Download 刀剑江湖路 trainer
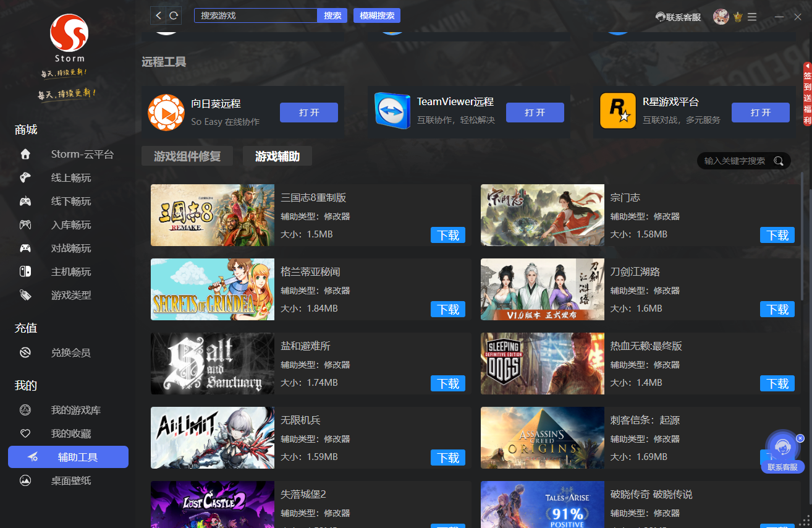The image size is (812, 528). 777,309
